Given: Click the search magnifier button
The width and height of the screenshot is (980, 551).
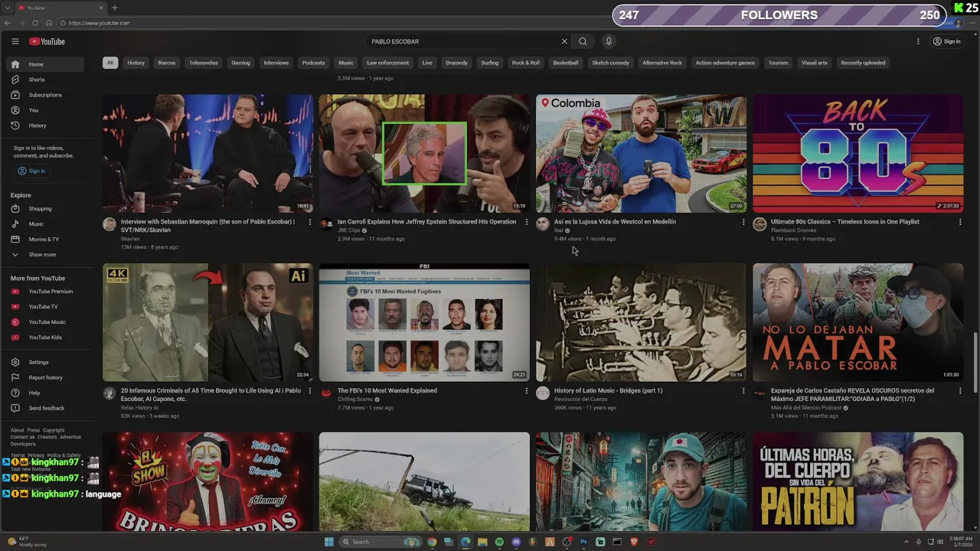Looking at the screenshot, I should tap(583, 41).
